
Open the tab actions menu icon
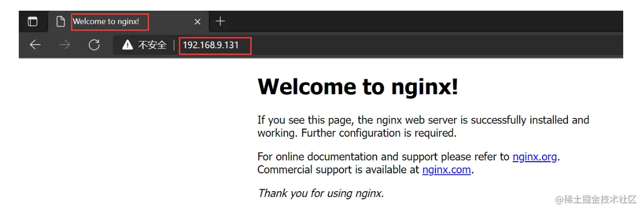[32, 22]
